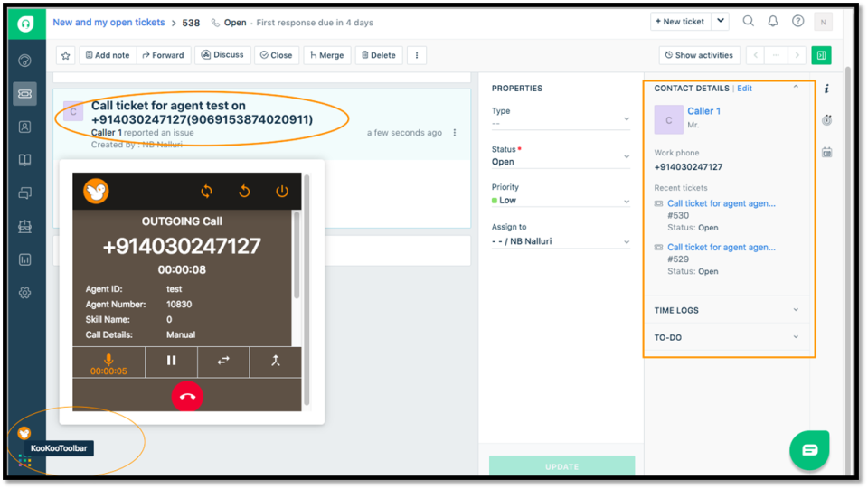Click Edit link in Contact Details
The image size is (868, 489).
pyautogui.click(x=744, y=89)
